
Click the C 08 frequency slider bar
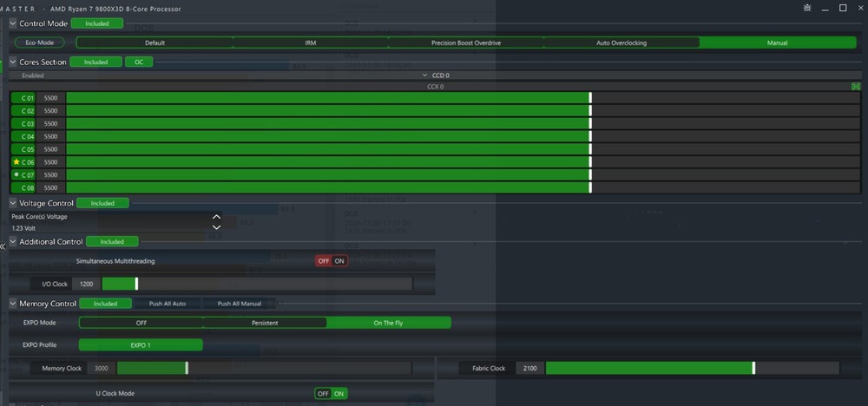click(x=464, y=187)
